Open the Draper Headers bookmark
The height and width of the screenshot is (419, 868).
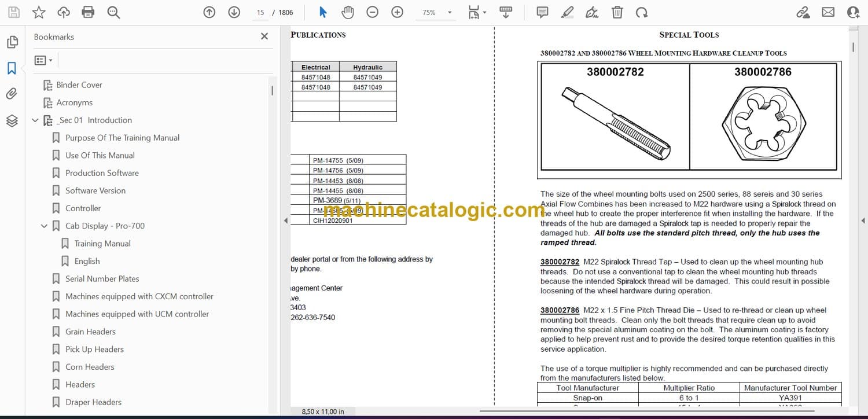coord(94,402)
